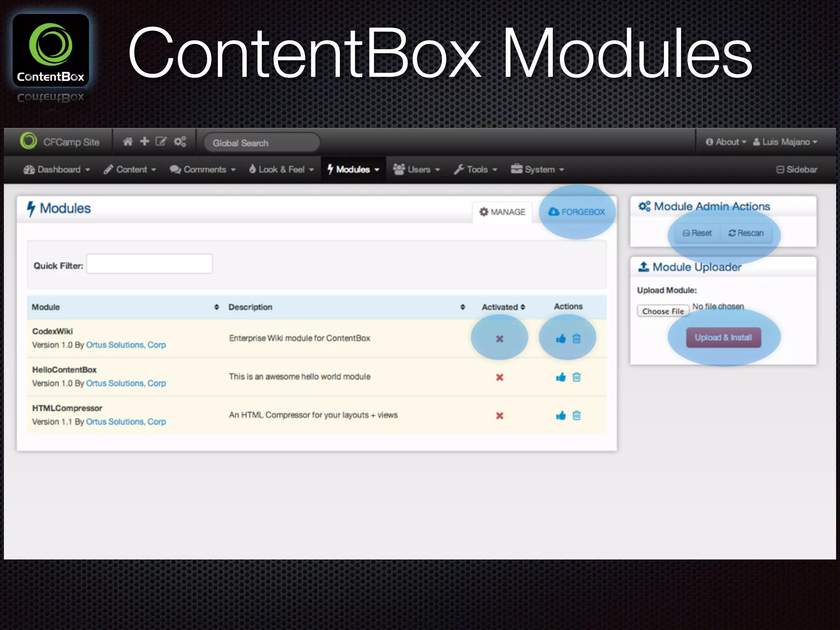Click 'An HTML Compressor for your layouts' description
This screenshot has width=840, height=630.
(x=313, y=415)
